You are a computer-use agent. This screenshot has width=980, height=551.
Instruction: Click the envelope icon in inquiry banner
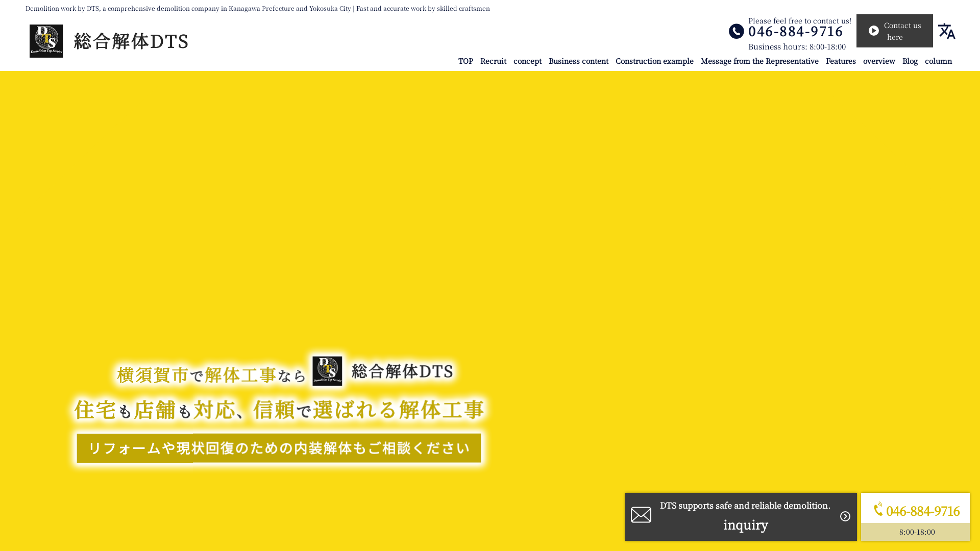641,515
